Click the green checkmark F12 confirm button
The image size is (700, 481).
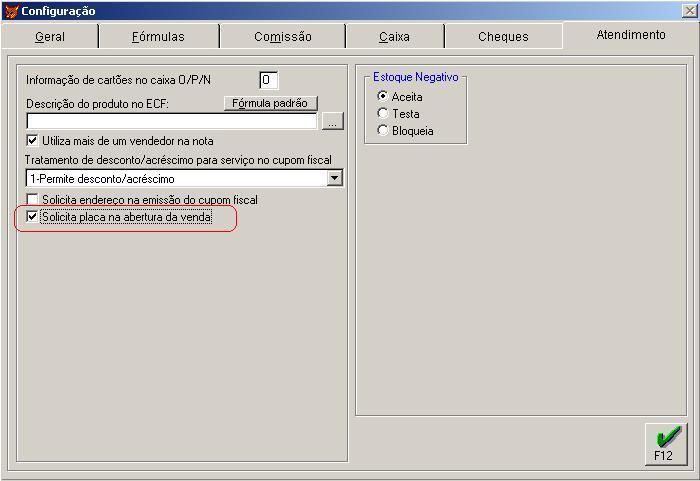[666, 444]
